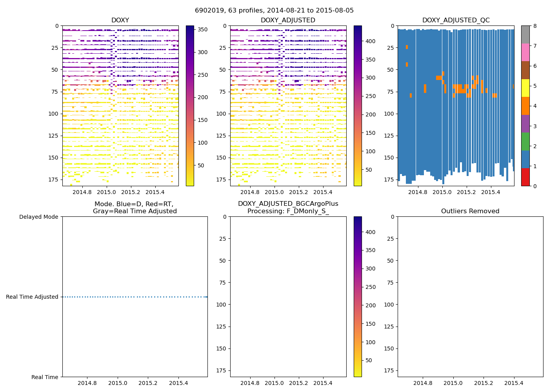This screenshot has height=392, width=549.
Task: Click the Mode plot title about Blue=D, Red=RT
Action: coord(135,208)
